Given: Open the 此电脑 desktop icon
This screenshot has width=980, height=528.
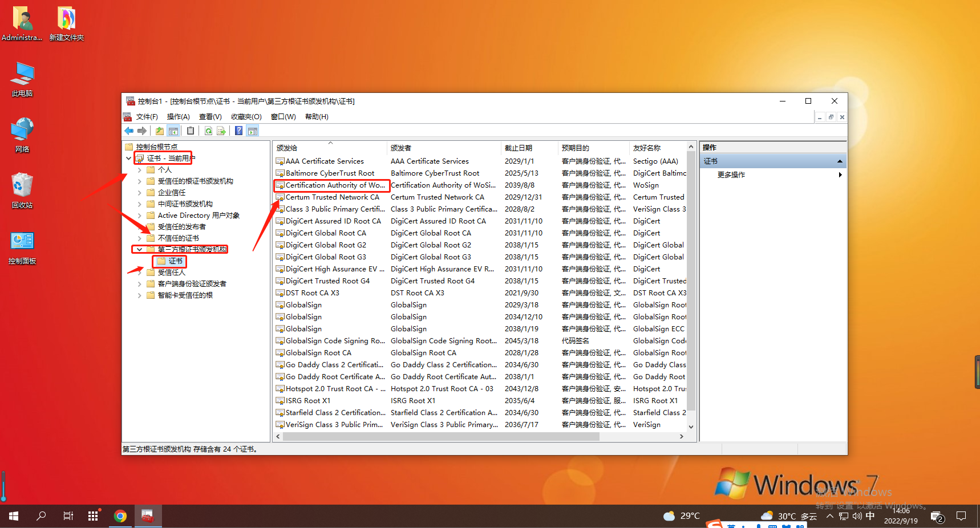Looking at the screenshot, I should (x=22, y=79).
